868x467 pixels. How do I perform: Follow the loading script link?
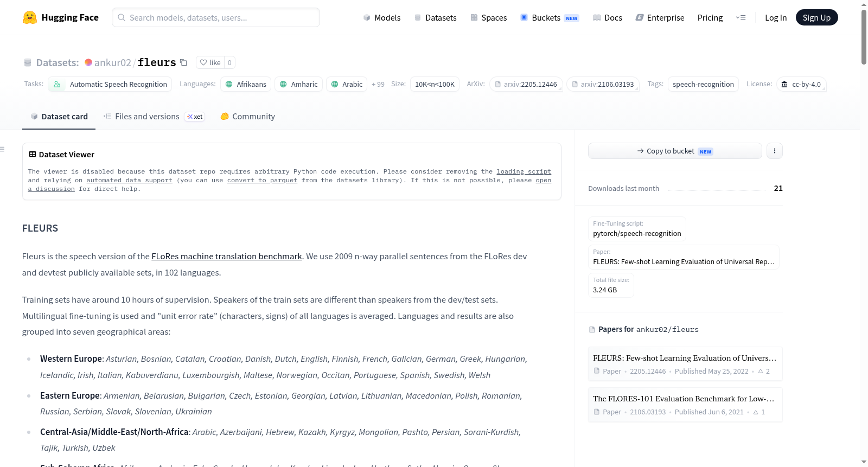click(524, 171)
